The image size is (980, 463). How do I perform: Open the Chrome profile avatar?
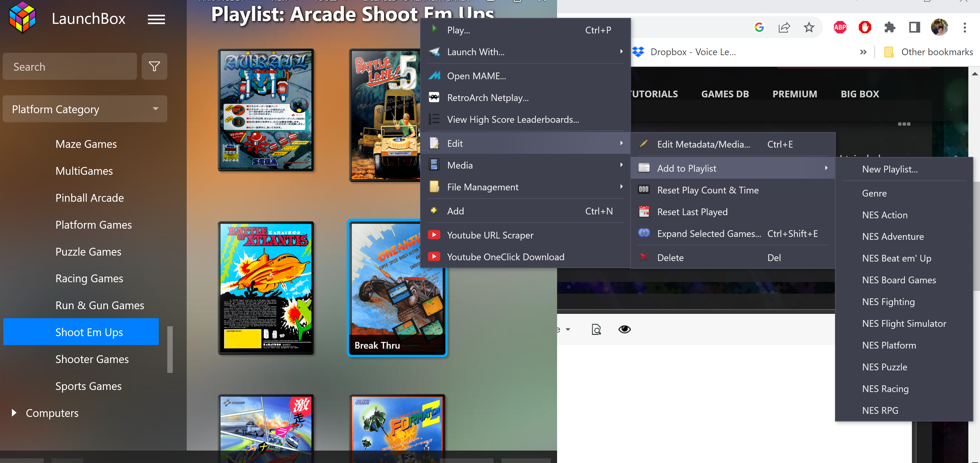(939, 27)
